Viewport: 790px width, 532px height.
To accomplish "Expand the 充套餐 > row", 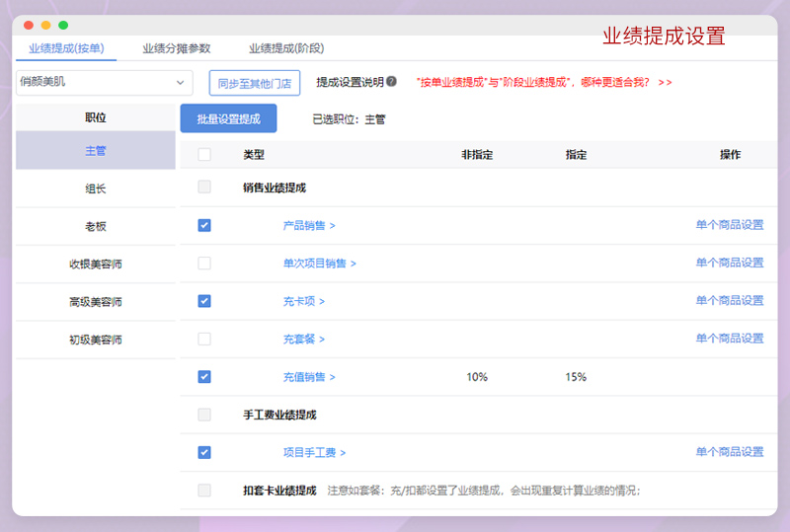I will [x=304, y=340].
